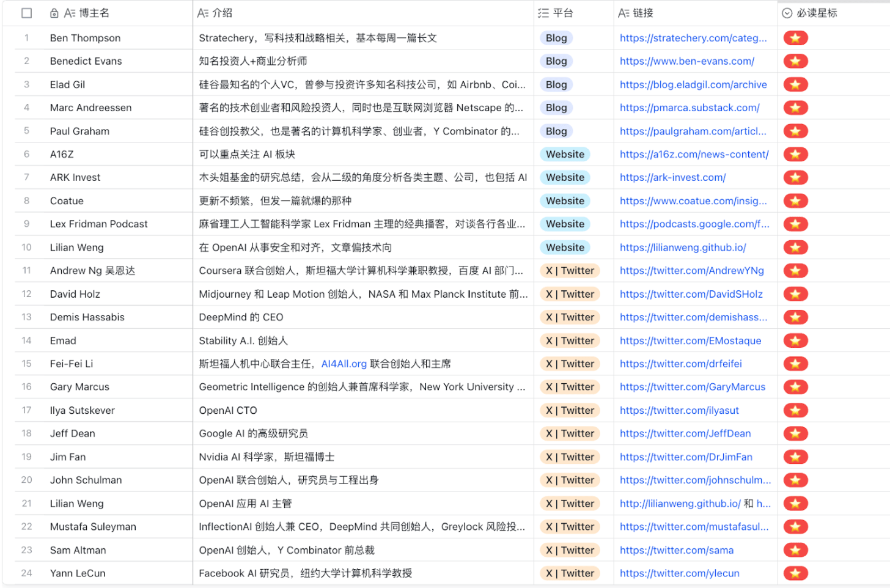Open the blog.eladgil.com/archive link
This screenshot has width=890, height=588.
point(693,84)
